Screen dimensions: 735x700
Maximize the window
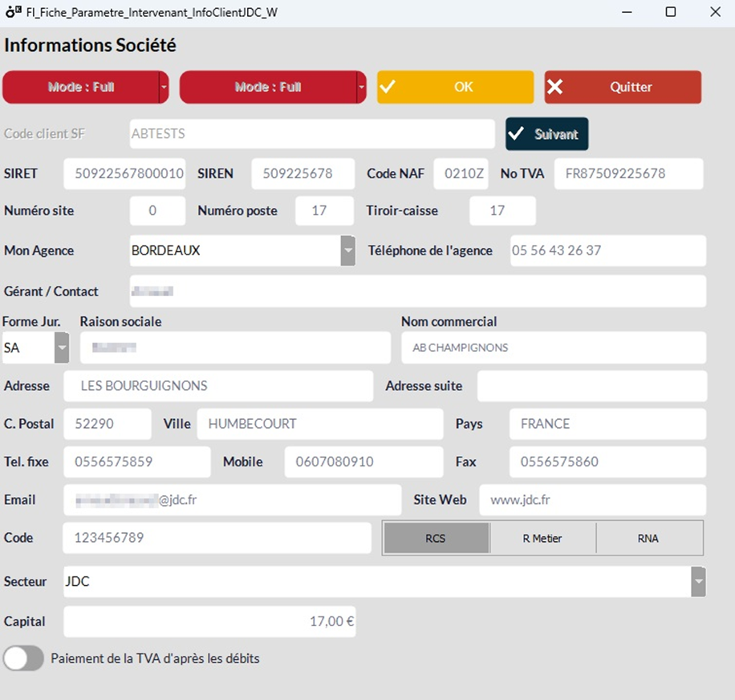click(x=671, y=12)
